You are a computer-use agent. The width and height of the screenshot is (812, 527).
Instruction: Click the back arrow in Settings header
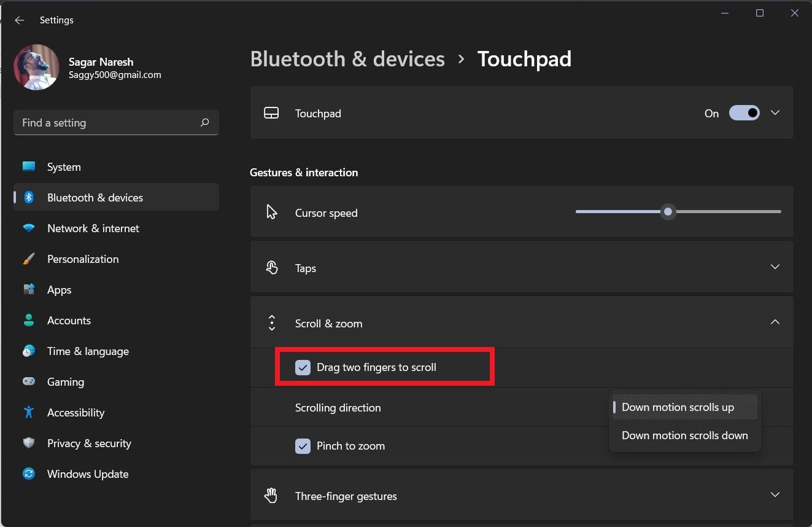pyautogui.click(x=20, y=20)
